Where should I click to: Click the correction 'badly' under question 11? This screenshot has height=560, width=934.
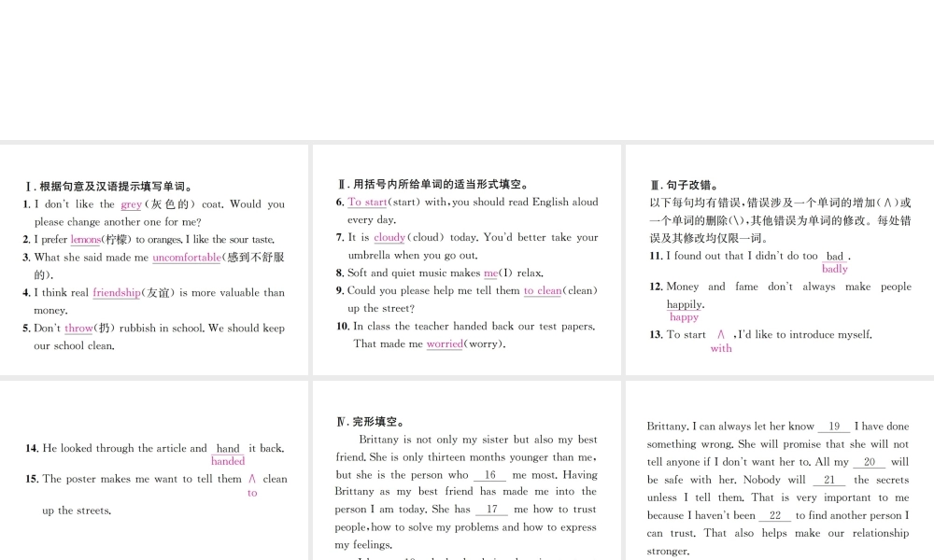[x=834, y=269]
